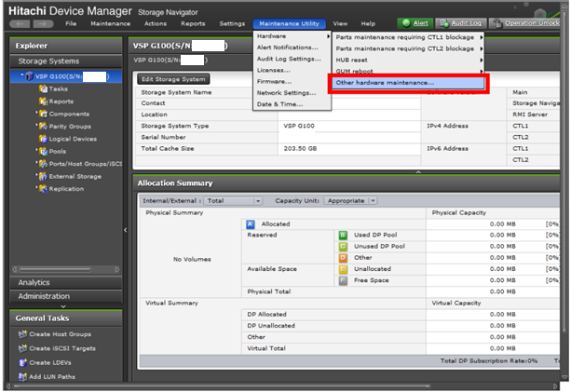Choose Firmware menu entry
571x392 pixels.
click(x=292, y=82)
